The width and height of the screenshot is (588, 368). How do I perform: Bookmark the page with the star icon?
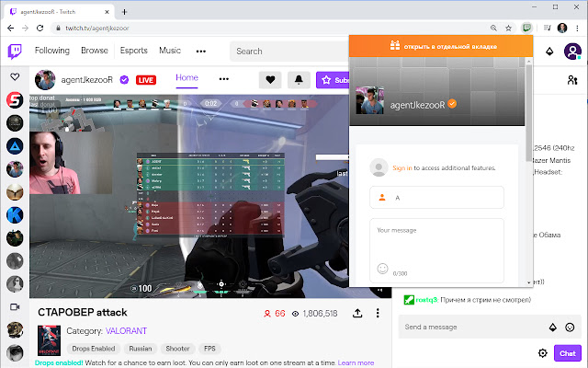tap(508, 29)
